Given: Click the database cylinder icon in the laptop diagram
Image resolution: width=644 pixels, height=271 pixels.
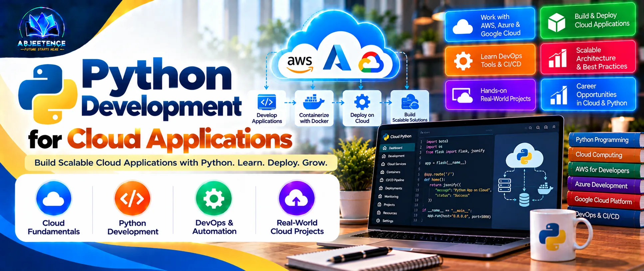Looking at the screenshot, I should (524, 200).
